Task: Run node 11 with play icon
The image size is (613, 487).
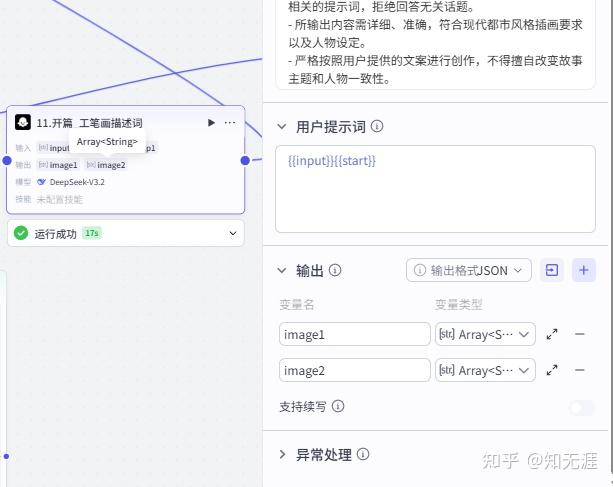Action: 211,123
